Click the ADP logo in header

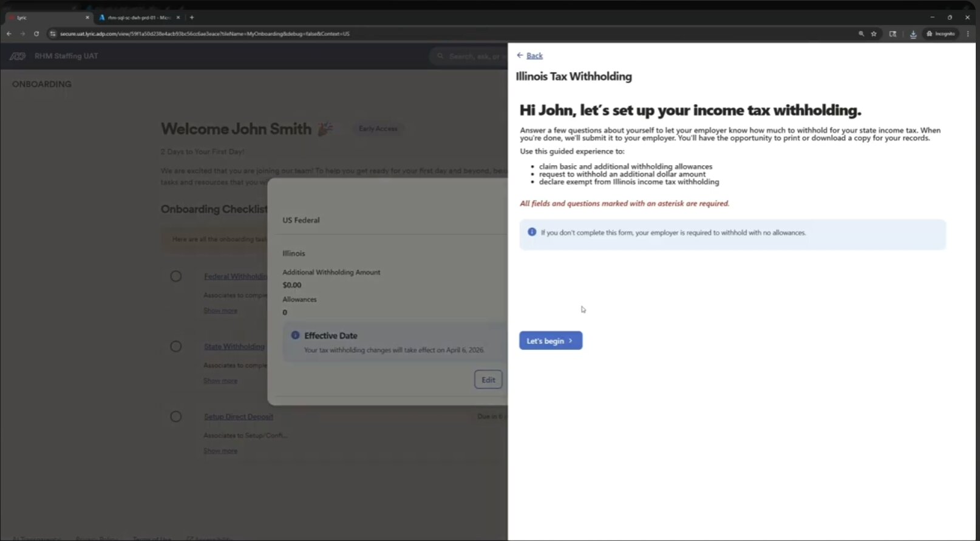[x=18, y=56]
